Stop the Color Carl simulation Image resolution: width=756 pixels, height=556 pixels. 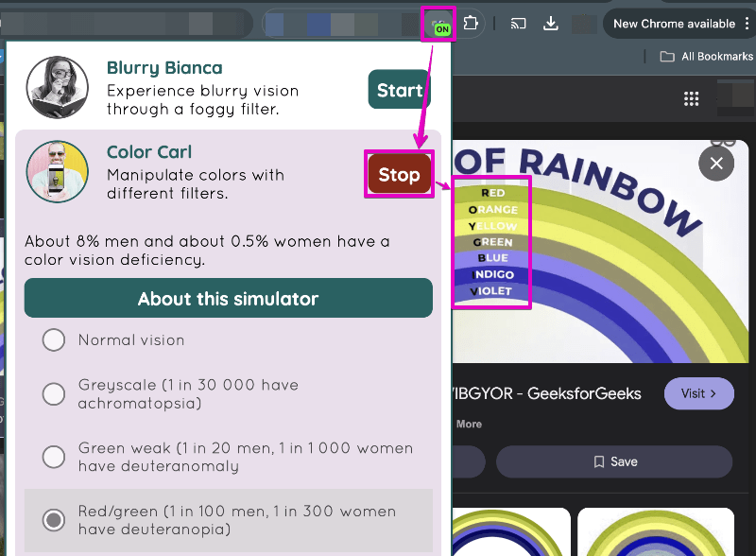pyautogui.click(x=399, y=174)
